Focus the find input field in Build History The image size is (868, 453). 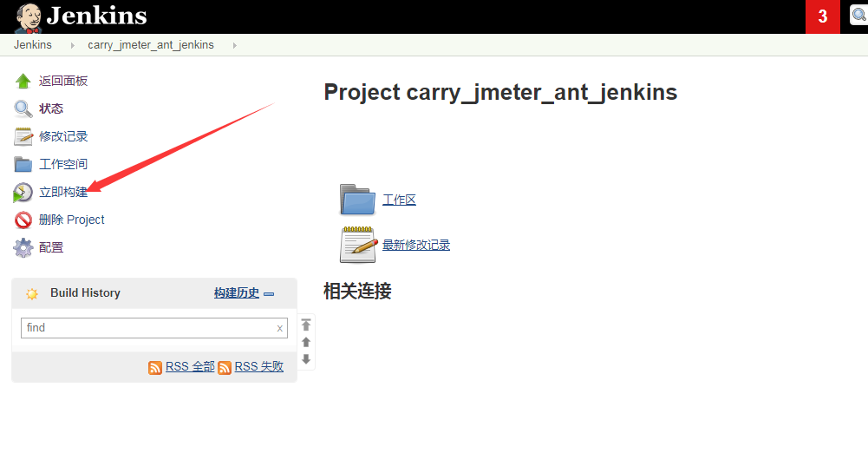point(153,328)
